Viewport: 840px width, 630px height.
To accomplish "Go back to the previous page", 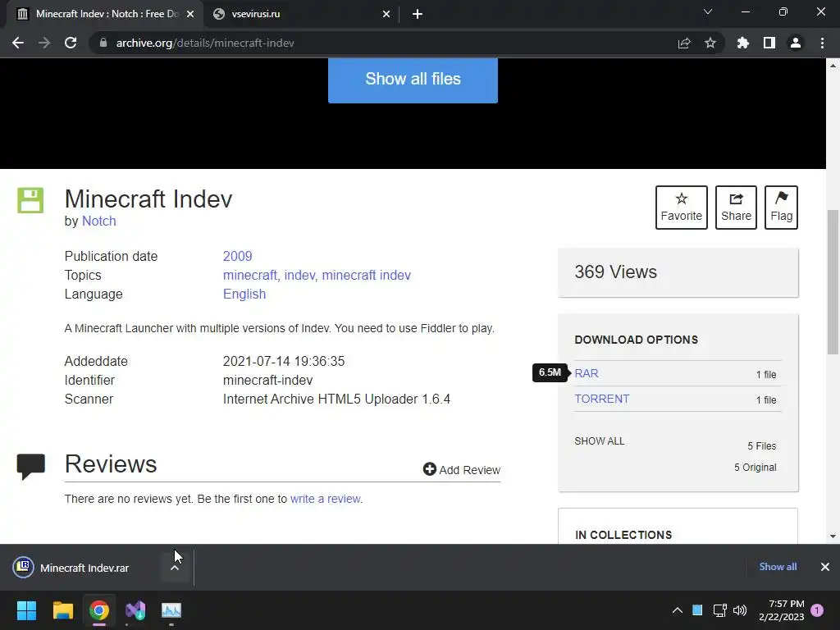I will [18, 43].
